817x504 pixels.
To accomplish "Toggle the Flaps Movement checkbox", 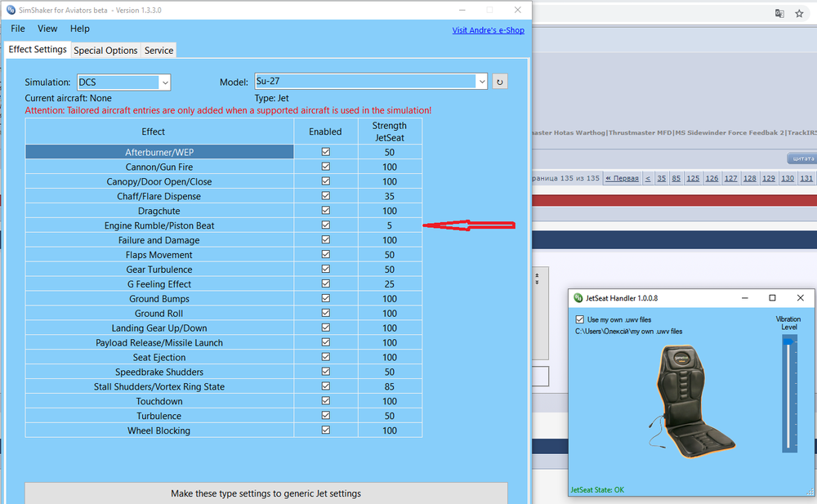I will click(x=326, y=254).
